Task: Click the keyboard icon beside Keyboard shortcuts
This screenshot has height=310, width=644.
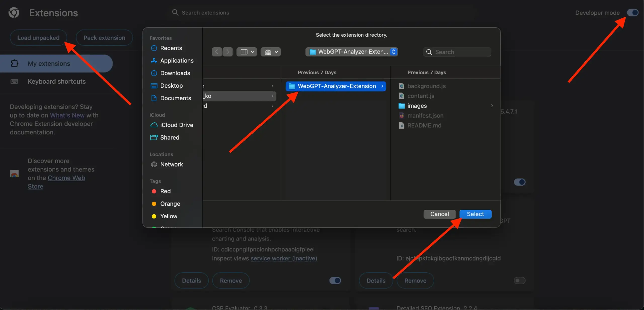Action: (x=14, y=81)
